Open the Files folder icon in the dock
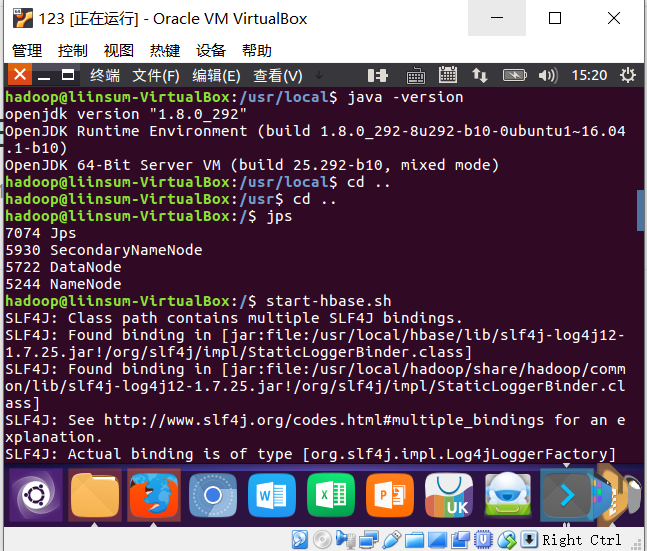This screenshot has height=551, width=647. [95, 494]
